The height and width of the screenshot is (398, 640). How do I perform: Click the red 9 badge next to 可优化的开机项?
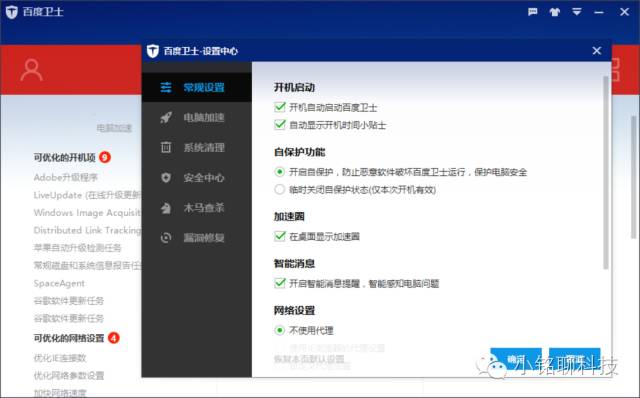pyautogui.click(x=105, y=157)
